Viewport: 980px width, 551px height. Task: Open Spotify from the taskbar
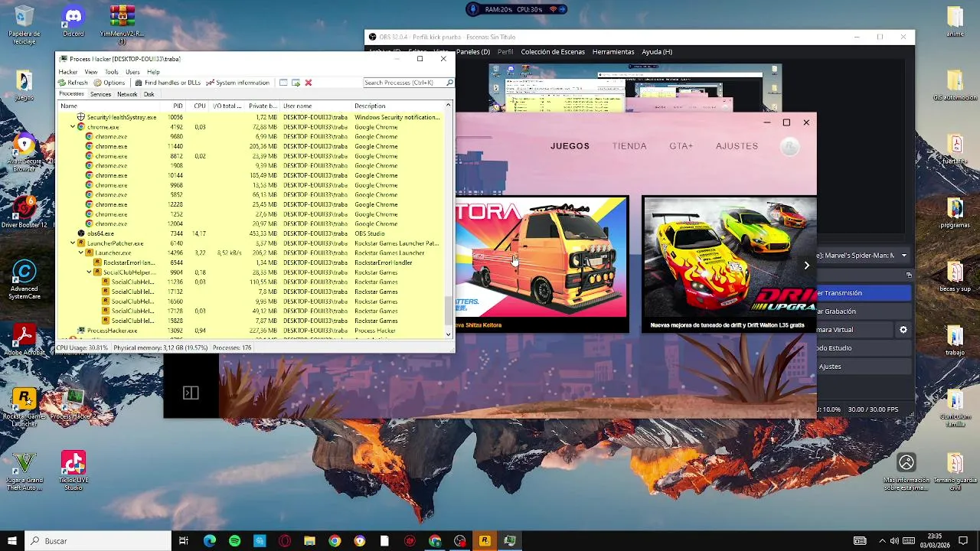234,541
